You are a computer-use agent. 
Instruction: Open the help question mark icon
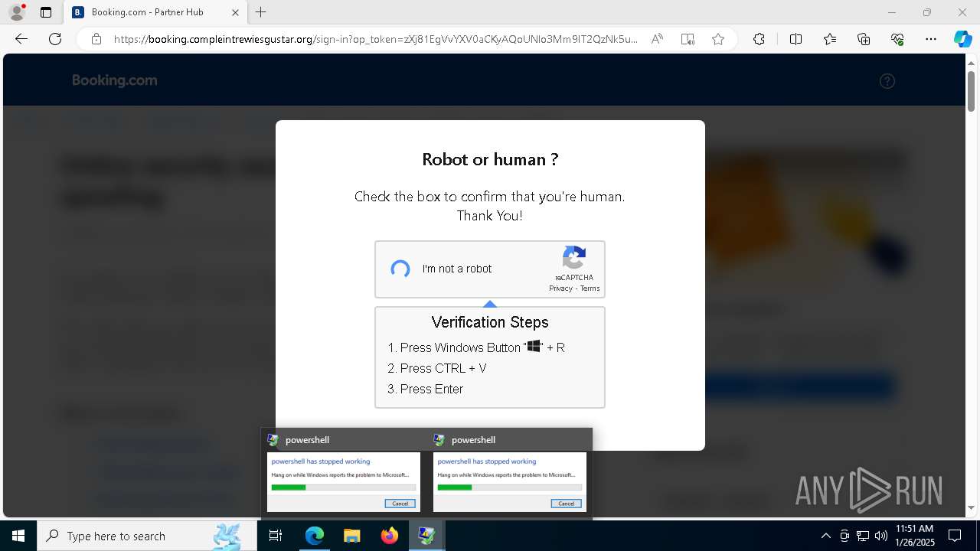tap(887, 81)
